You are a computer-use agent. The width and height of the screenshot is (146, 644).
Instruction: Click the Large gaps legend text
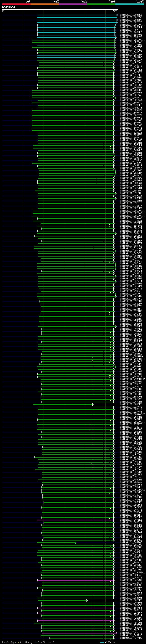click(x=10, y=642)
